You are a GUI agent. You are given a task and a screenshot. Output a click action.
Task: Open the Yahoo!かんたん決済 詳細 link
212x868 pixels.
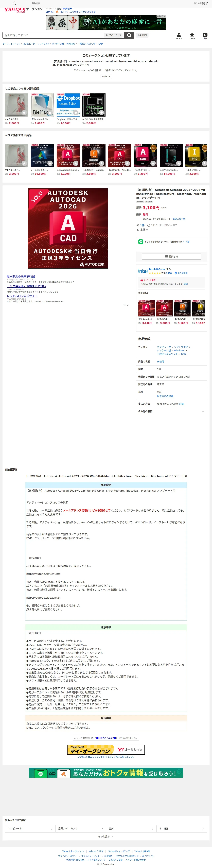point(182,404)
